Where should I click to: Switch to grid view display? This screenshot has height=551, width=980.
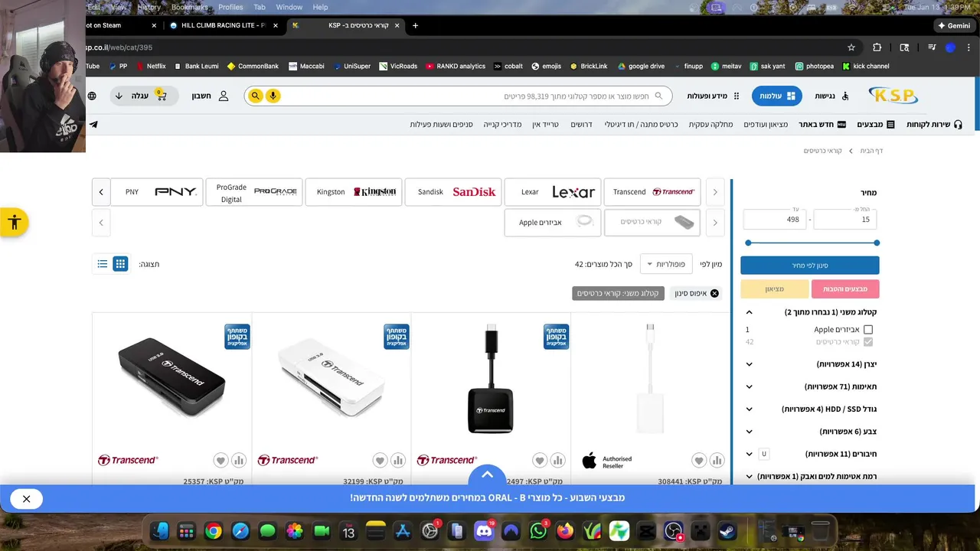coord(120,264)
